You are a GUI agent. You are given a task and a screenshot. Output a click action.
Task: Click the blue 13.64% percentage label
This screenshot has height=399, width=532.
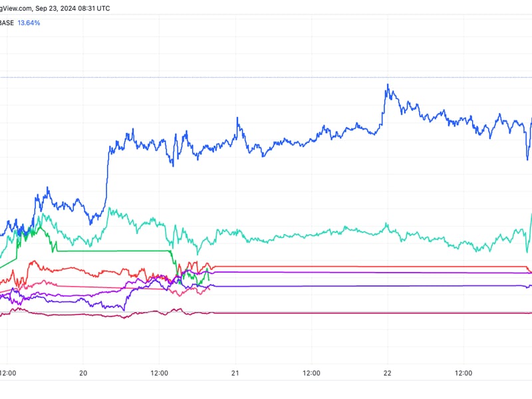click(29, 23)
